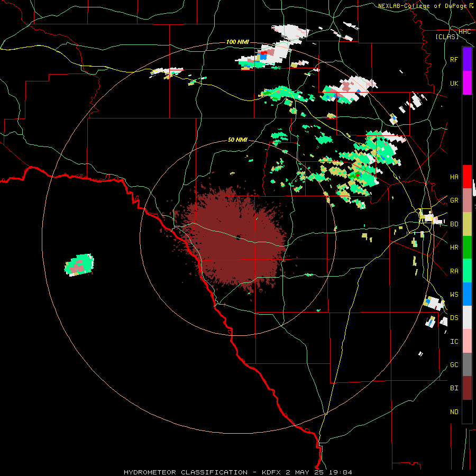Click the HYDROMETEOR CLASSIFICATION KDFX title caption
This screenshot has height=476, width=476.
coord(238,472)
